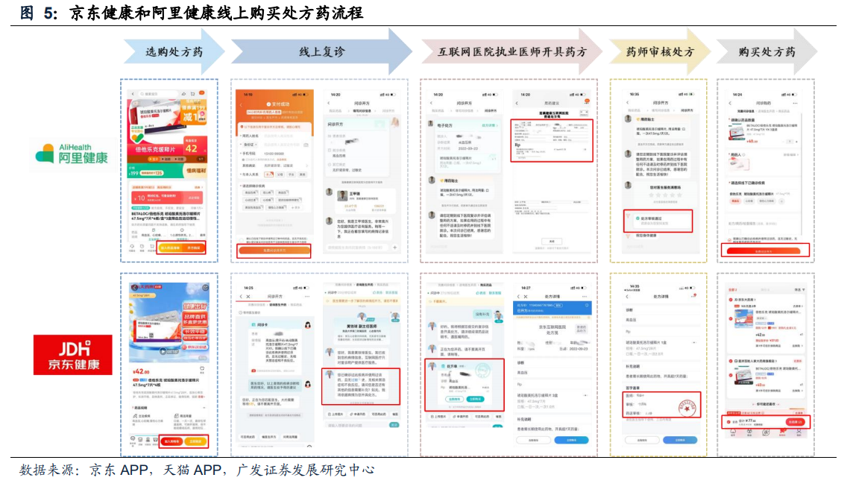Open three-dot menu on JD 14:27 处方详情 screen
This screenshot has height=504, width=853.
[585, 296]
